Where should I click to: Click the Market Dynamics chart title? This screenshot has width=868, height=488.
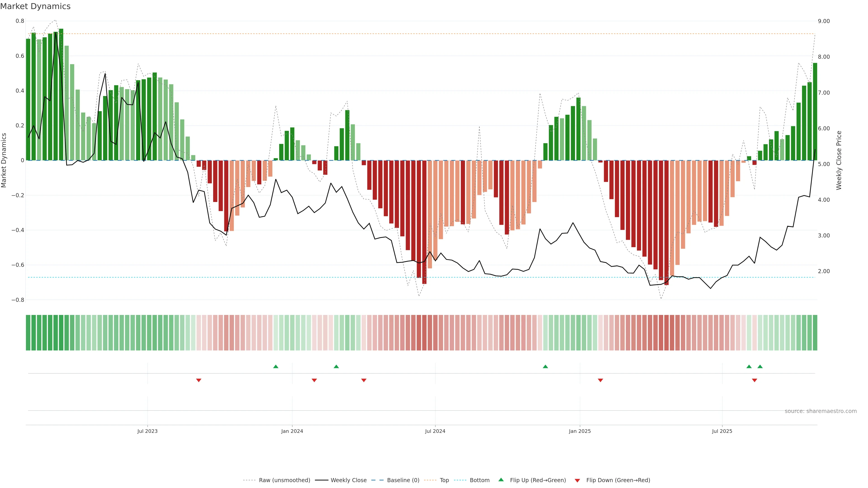coord(35,6)
